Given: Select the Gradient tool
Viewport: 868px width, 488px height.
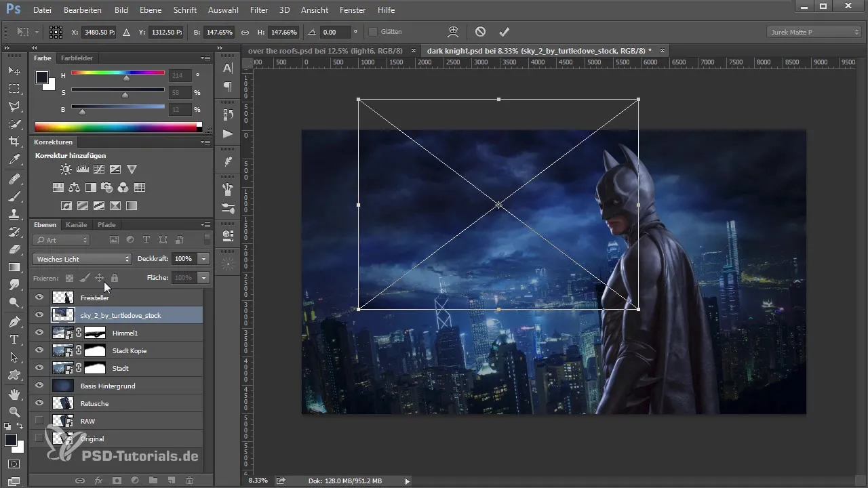Looking at the screenshot, I should [14, 267].
